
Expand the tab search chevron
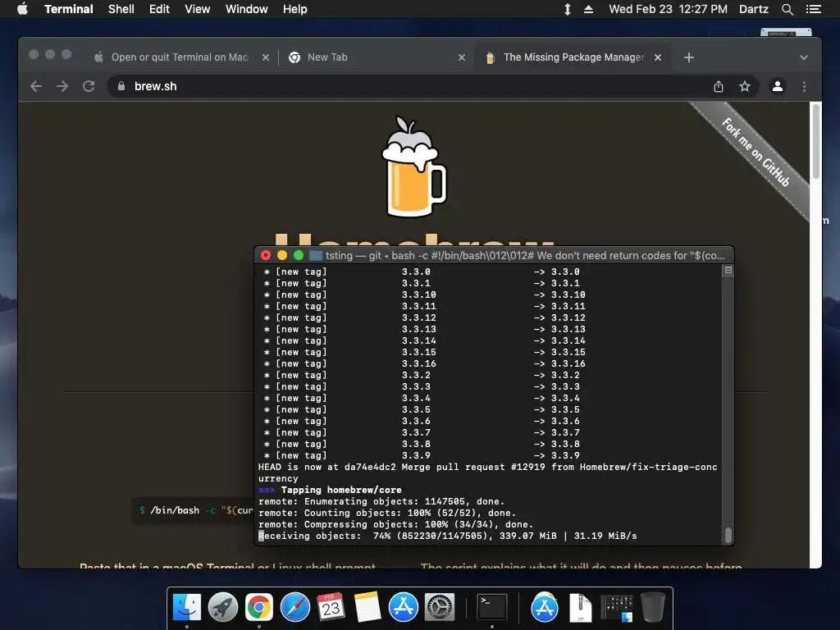804,57
